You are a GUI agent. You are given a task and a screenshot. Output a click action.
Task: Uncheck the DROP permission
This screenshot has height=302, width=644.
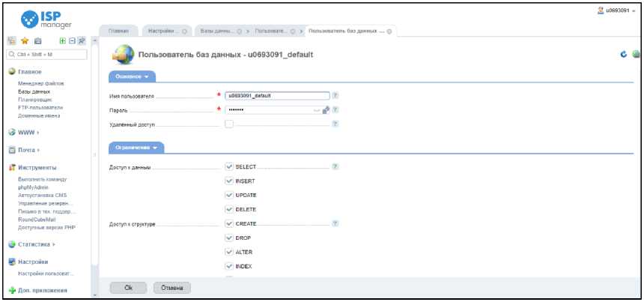[229, 238]
